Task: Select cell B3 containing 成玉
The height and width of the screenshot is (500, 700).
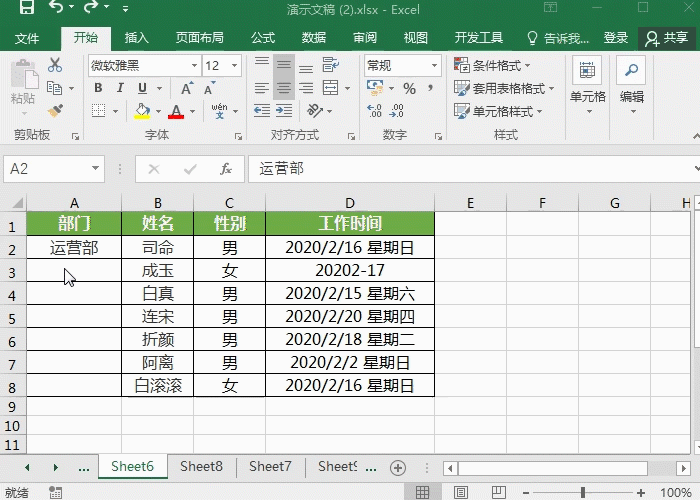Action: click(x=158, y=270)
